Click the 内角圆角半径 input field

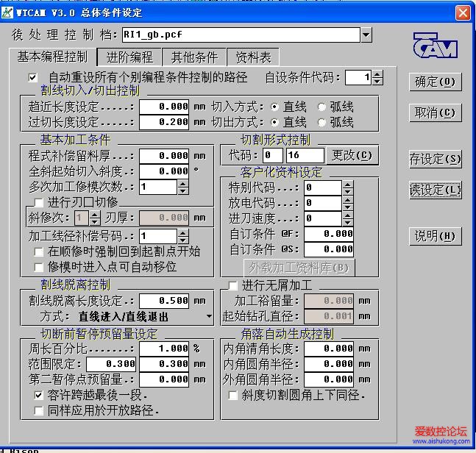[x=329, y=364]
